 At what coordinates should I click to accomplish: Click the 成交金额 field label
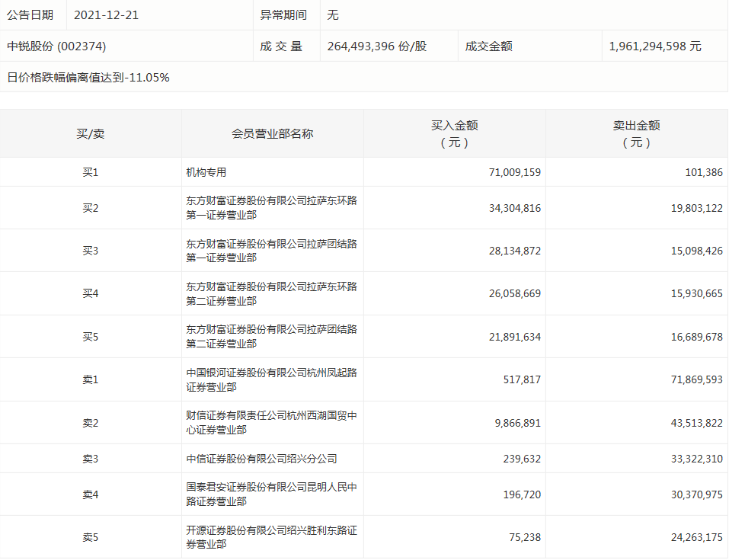[488, 46]
